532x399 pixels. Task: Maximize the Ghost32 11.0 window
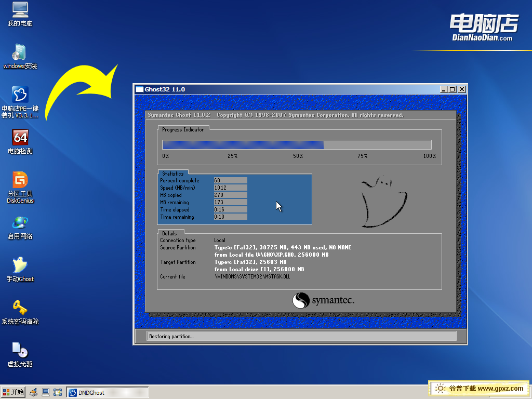pyautogui.click(x=453, y=89)
